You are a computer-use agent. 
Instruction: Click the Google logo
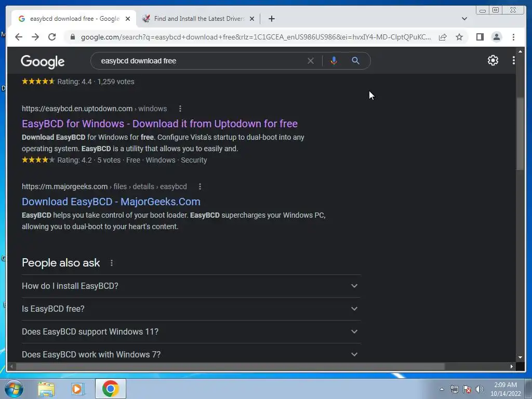(43, 62)
